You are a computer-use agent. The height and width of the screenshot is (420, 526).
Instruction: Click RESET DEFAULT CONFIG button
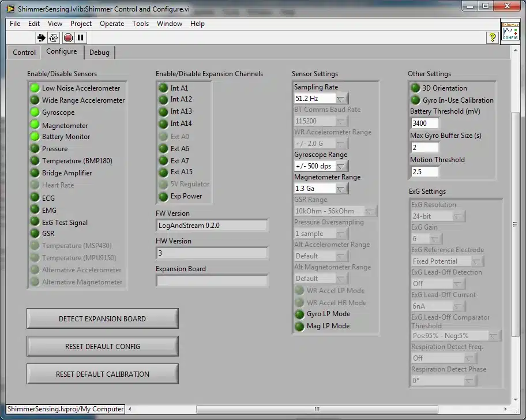pos(102,346)
